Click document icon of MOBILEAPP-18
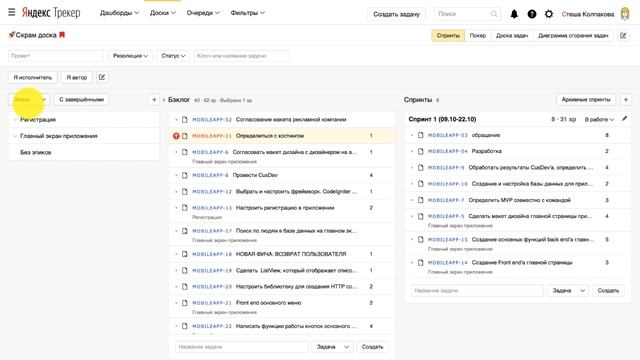 point(185,254)
